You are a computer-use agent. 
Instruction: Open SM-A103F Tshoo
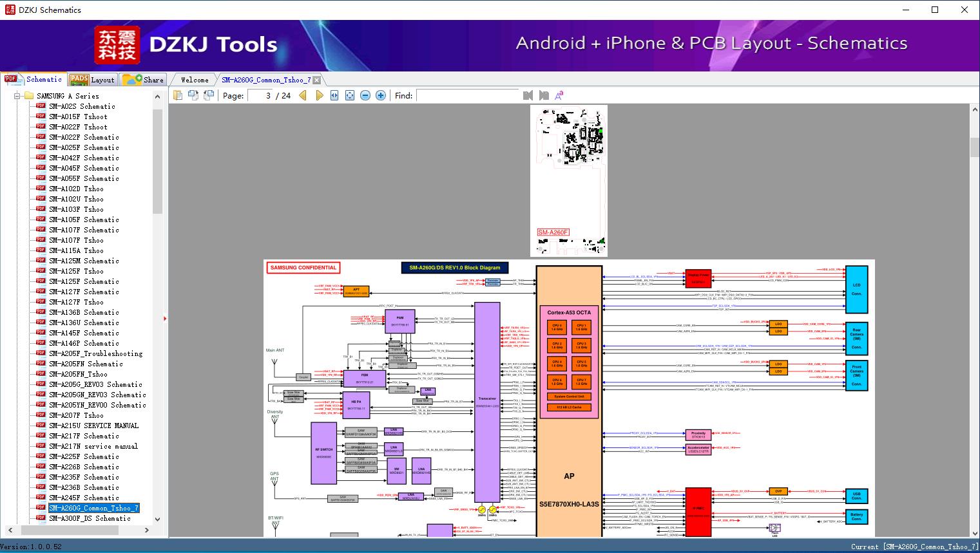point(76,209)
